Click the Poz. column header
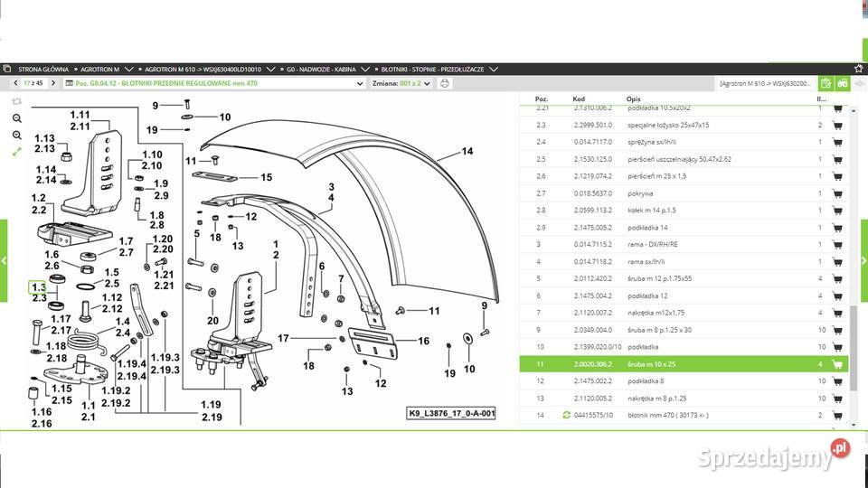 click(542, 99)
